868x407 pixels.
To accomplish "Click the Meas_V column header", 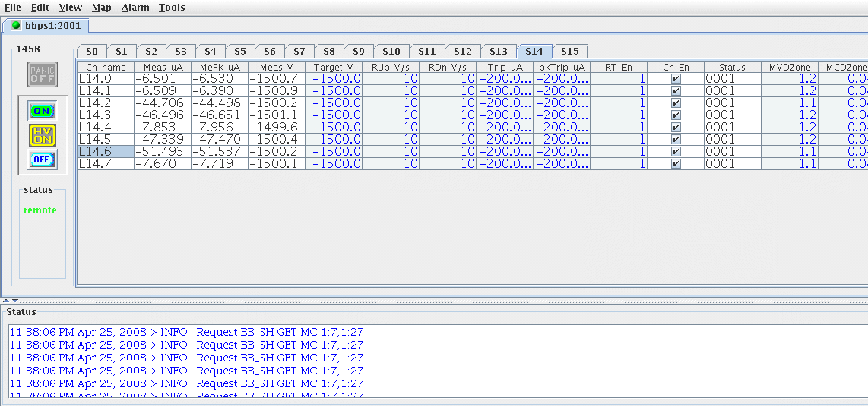I will pos(277,67).
